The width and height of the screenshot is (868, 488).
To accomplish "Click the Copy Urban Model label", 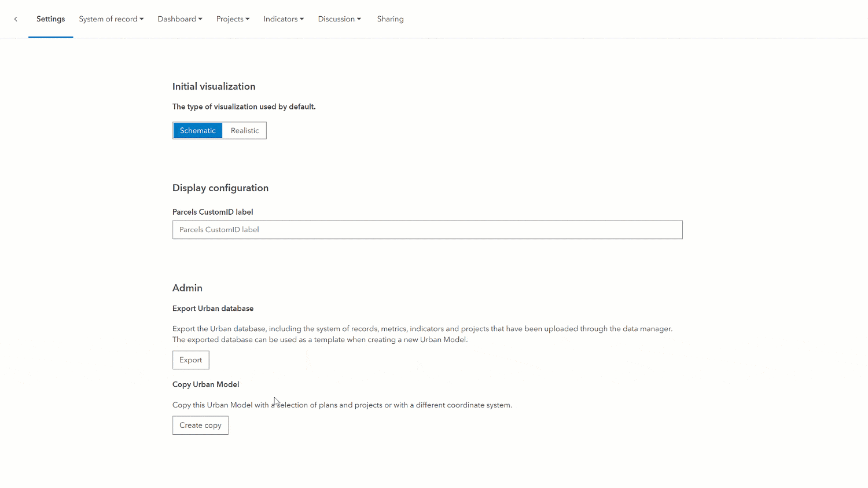I will [206, 384].
